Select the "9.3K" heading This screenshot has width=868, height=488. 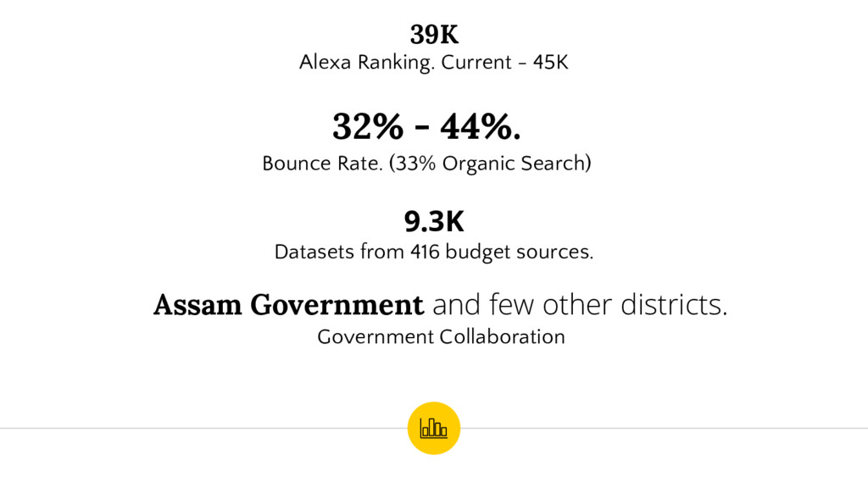point(434,221)
